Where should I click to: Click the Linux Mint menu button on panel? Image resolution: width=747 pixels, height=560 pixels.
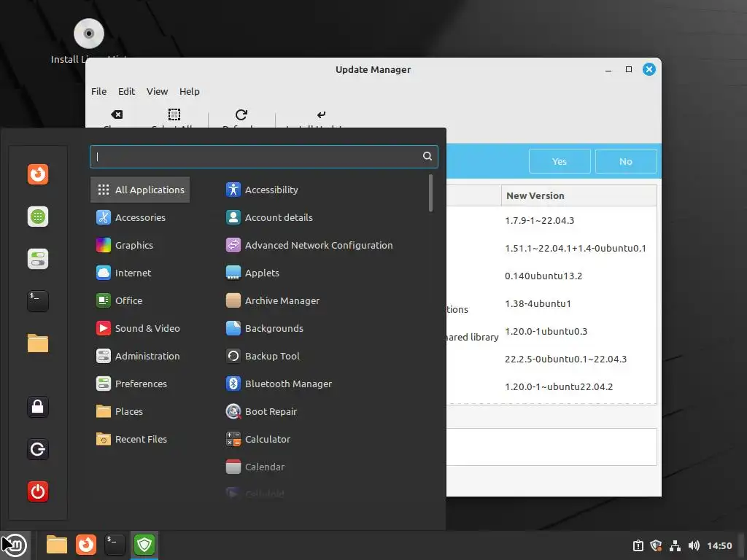[x=15, y=545]
